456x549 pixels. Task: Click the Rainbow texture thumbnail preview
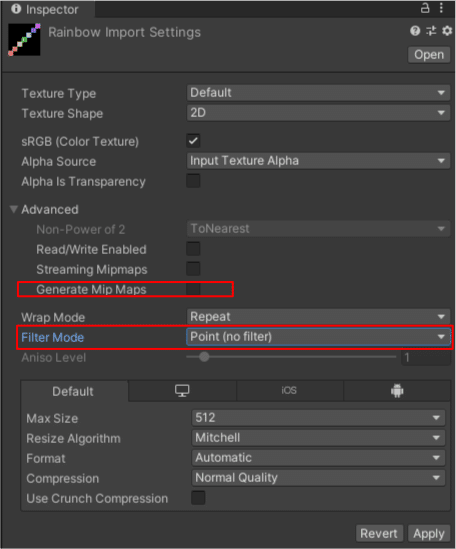tap(25, 40)
